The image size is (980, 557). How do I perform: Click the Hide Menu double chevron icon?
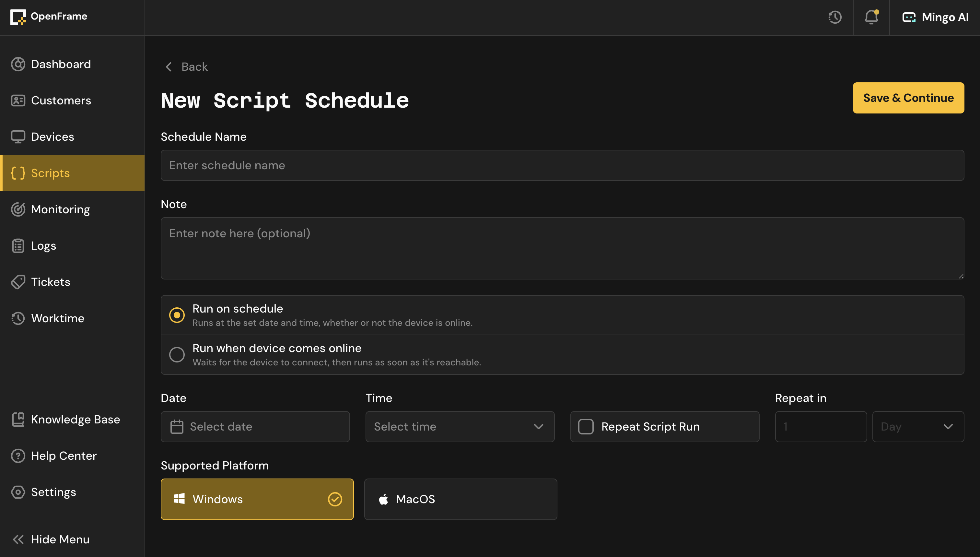(x=18, y=539)
